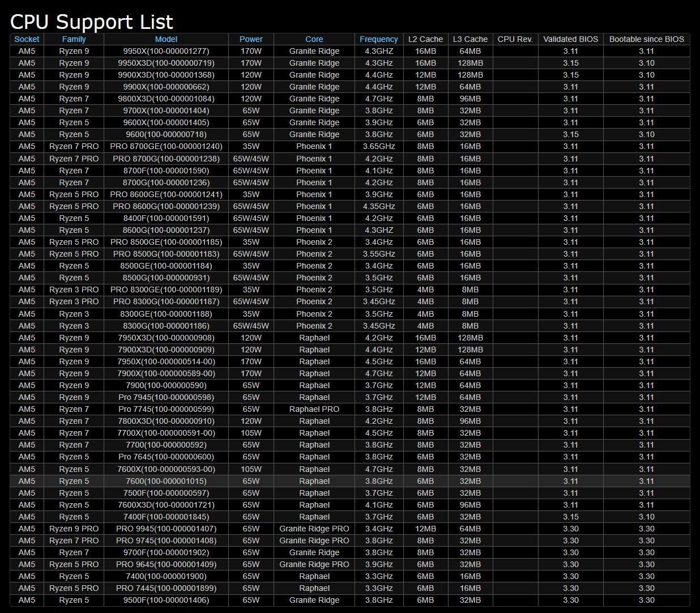The height and width of the screenshot is (613, 700).
Task: Select the PRO 9945(100-000001407) entry
Action: tap(166, 529)
